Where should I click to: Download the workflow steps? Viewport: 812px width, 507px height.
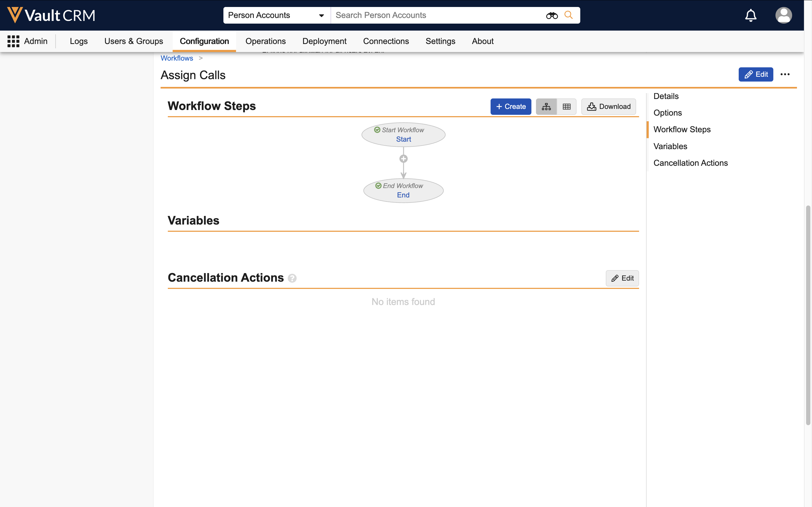click(608, 107)
